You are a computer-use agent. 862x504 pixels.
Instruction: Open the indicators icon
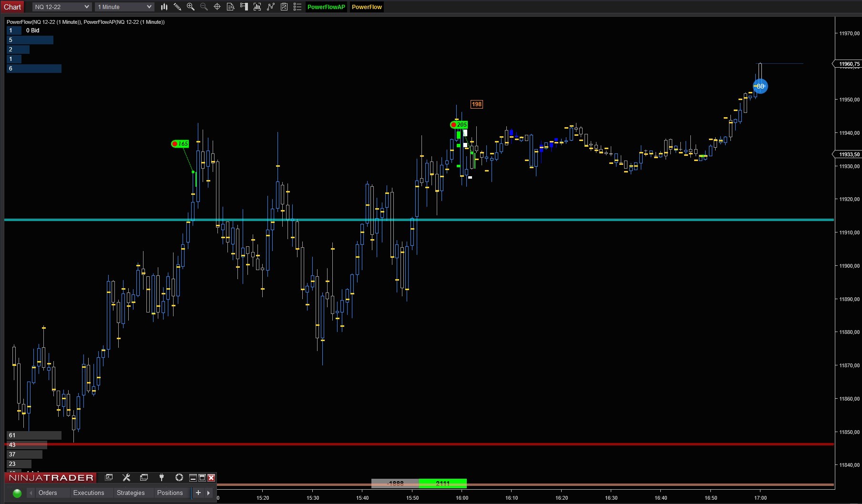point(271,7)
